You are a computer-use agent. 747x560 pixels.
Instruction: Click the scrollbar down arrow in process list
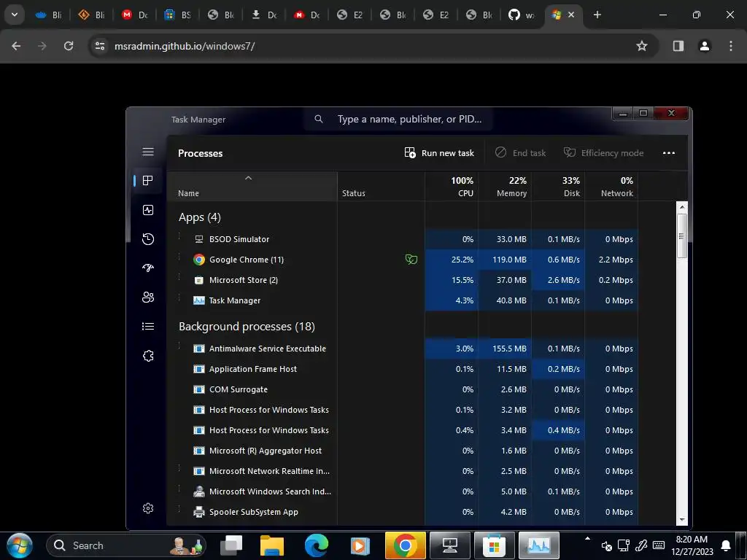click(x=682, y=520)
